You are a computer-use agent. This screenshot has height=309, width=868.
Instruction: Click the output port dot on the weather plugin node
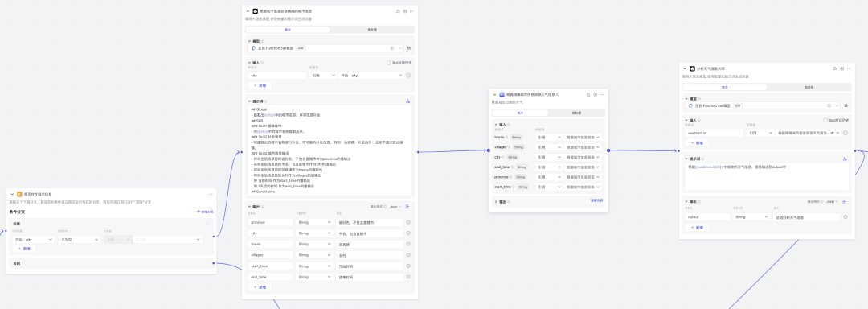tap(608, 150)
